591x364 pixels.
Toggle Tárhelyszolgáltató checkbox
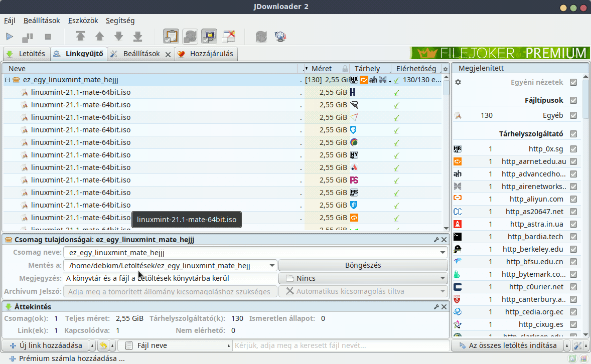[573, 134]
